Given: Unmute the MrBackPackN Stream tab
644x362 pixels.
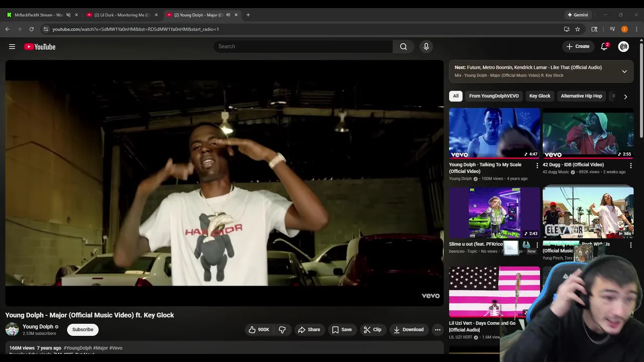Looking at the screenshot, I should (68, 15).
